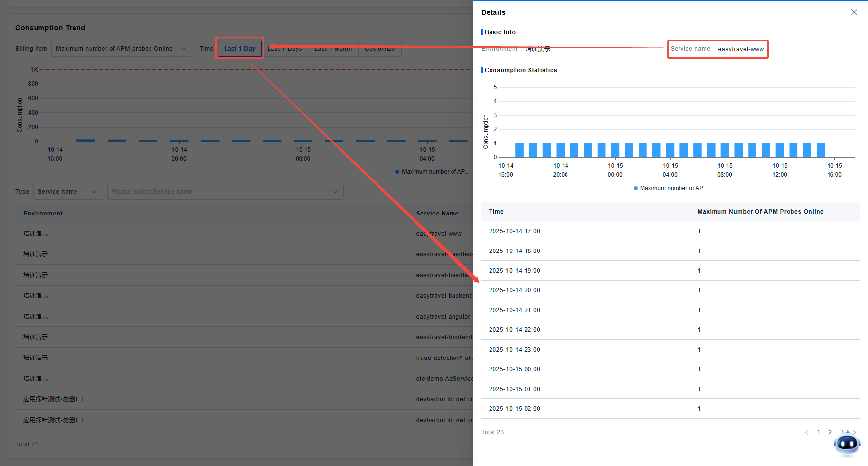Switch to the Last 1 Month range
This screenshot has height=466, width=868.
click(333, 49)
